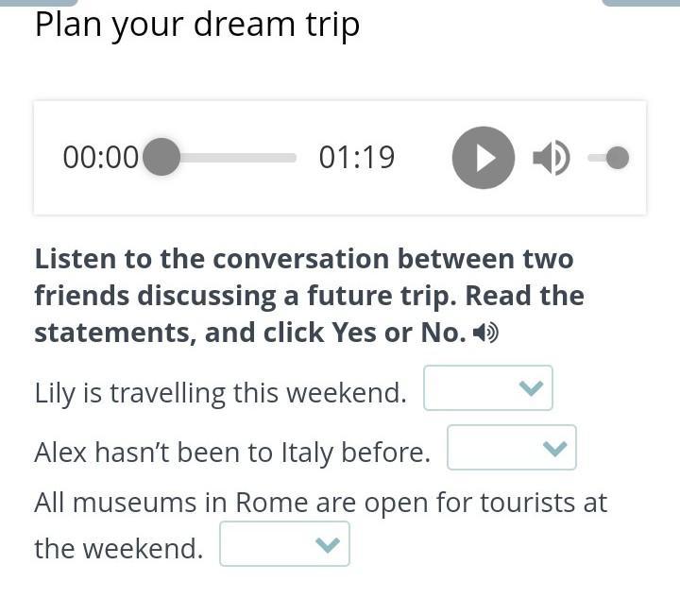Click the chevron arrow beside 'Alex hasn't been to Italy'
This screenshot has height=616, width=680.
555,448
